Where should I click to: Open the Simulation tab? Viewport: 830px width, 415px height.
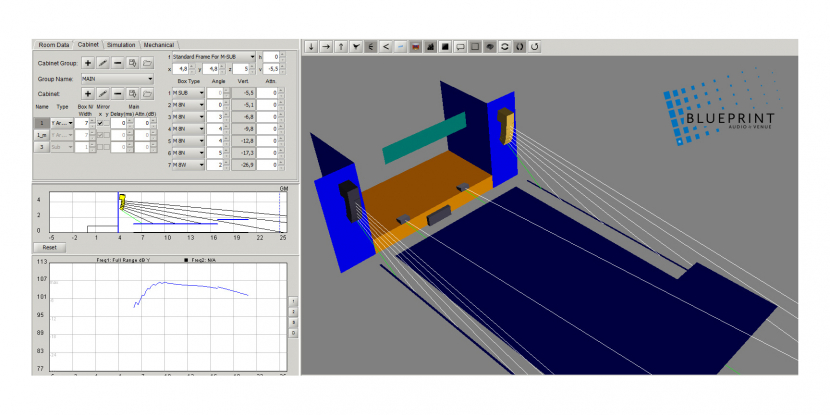click(x=121, y=45)
